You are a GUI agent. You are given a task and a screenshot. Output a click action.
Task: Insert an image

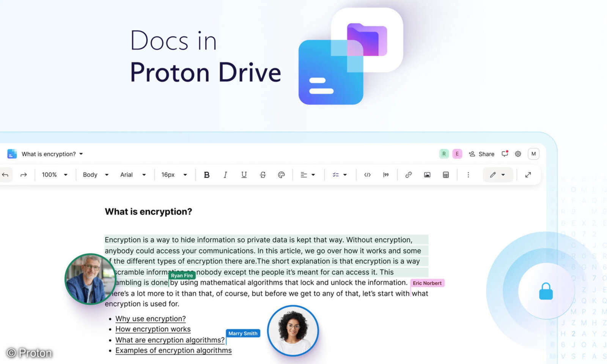[427, 175]
